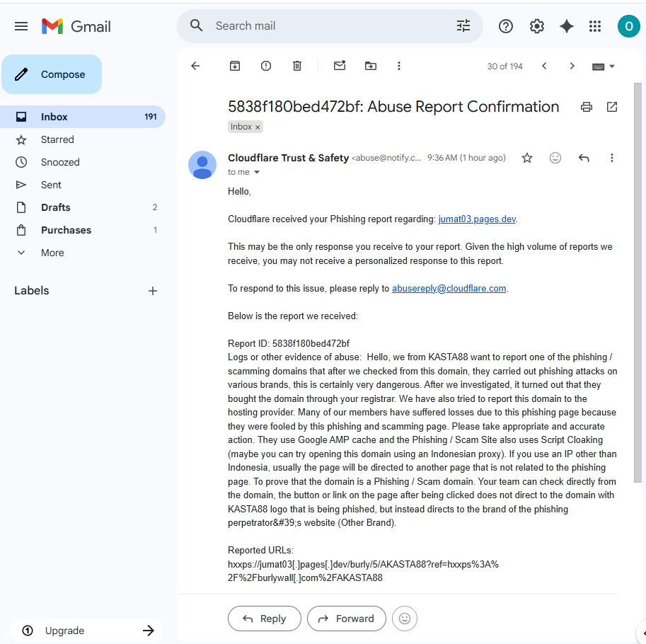Click the Labels heading
Image resolution: width=646 pixels, height=644 pixels.
pyautogui.click(x=31, y=290)
